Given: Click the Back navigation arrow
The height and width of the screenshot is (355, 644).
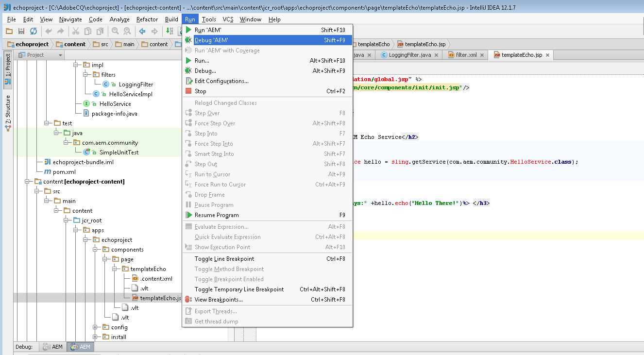Looking at the screenshot, I should pos(142,31).
